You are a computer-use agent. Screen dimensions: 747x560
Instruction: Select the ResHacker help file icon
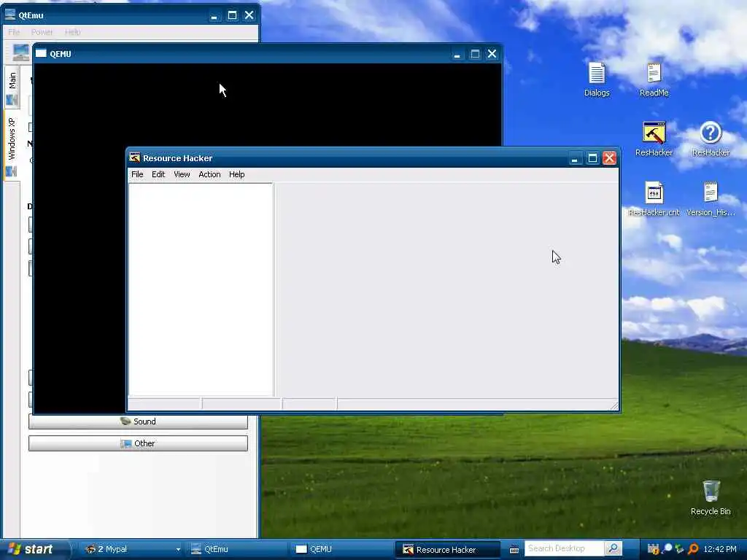point(711,139)
